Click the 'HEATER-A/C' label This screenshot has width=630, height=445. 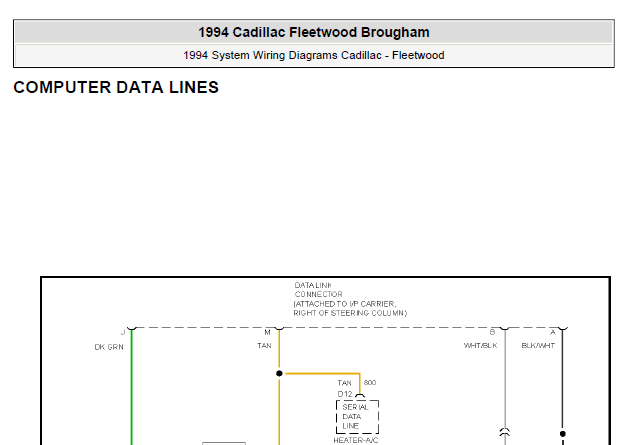[x=356, y=441]
